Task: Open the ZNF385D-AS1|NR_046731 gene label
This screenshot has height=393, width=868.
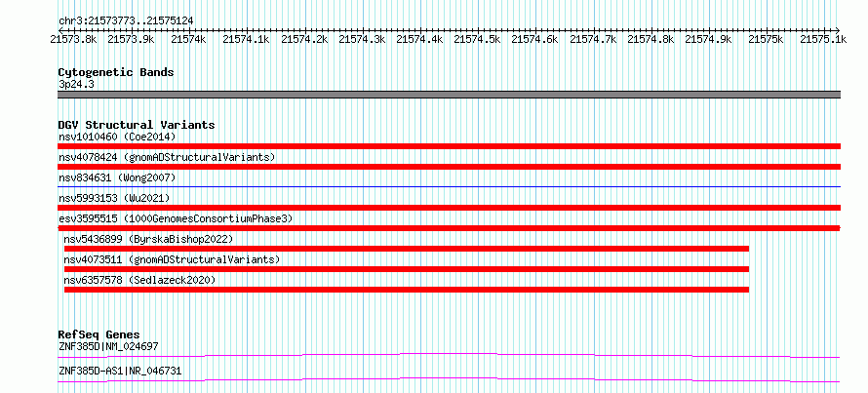Action: pyautogui.click(x=120, y=371)
